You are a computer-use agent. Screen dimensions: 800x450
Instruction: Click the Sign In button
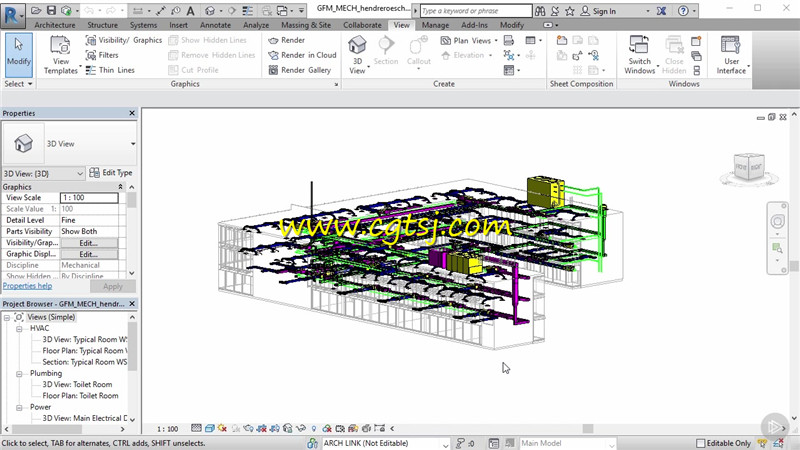pyautogui.click(x=598, y=11)
